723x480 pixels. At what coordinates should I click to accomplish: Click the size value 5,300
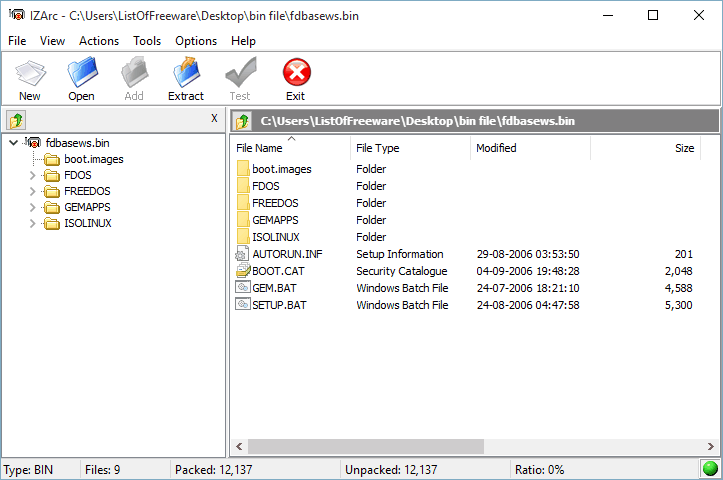coord(678,305)
